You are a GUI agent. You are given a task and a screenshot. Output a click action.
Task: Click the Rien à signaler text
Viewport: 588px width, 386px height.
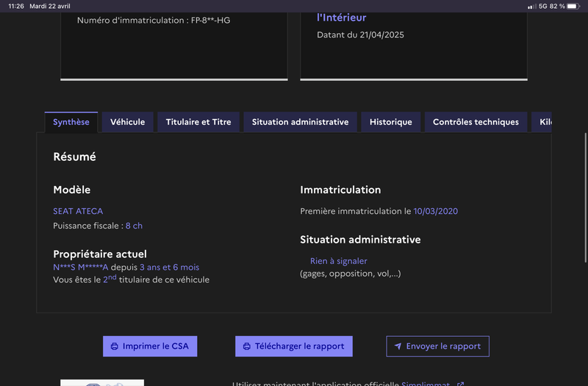pyautogui.click(x=339, y=261)
